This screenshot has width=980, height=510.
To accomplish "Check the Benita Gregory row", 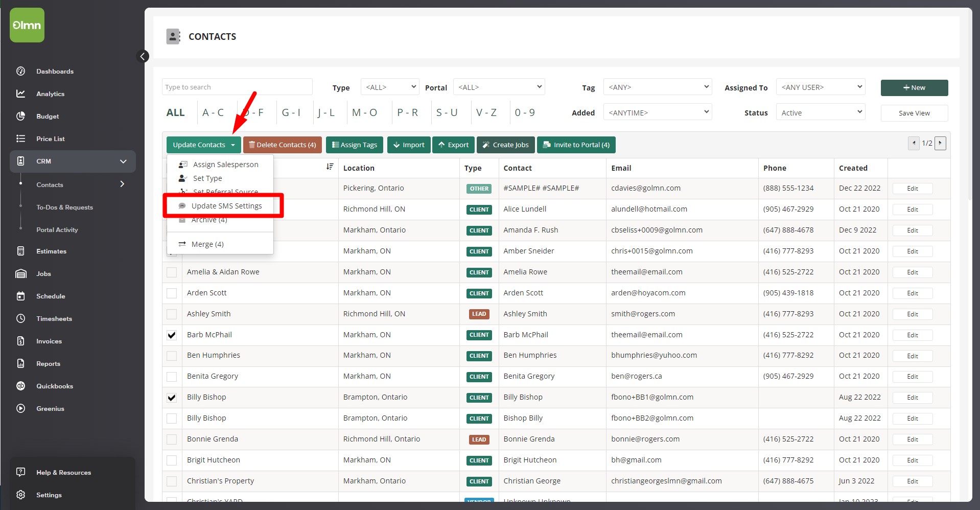I will [172, 376].
